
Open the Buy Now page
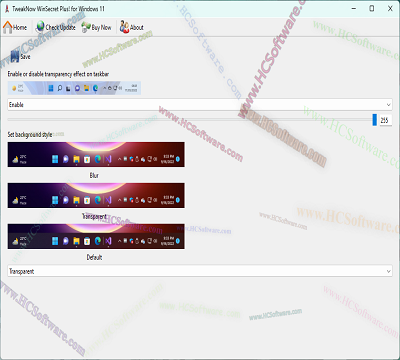coord(96,27)
